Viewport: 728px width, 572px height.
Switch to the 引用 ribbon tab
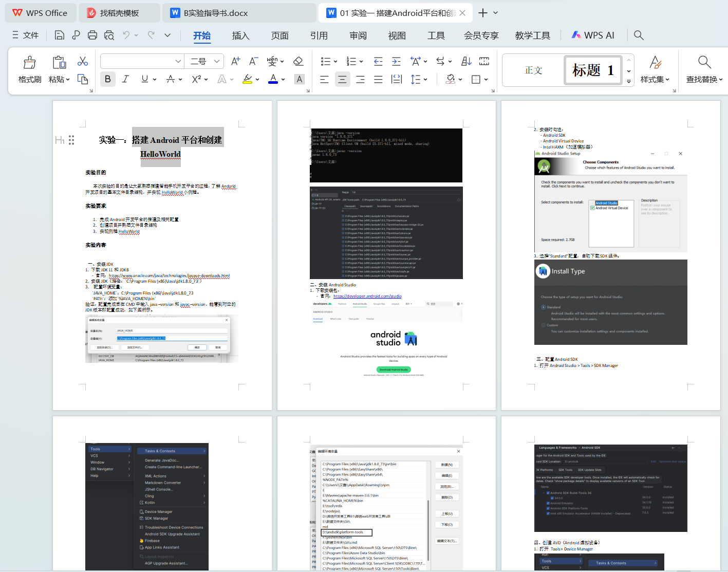319,35
